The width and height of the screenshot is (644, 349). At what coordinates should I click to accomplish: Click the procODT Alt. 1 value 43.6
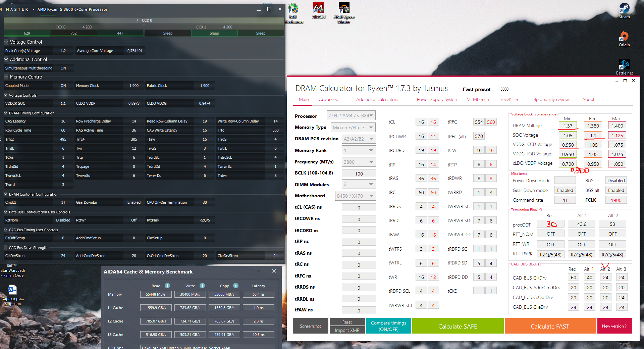582,224
